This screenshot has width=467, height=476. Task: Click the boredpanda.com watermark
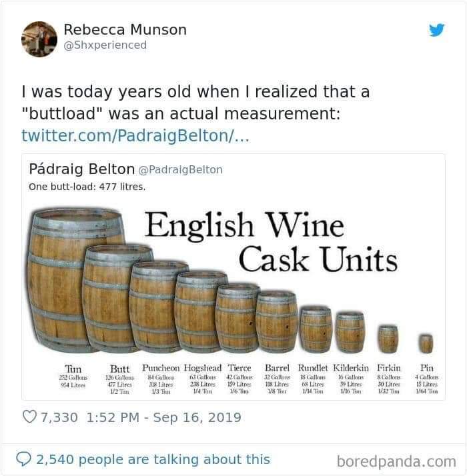pos(396,461)
